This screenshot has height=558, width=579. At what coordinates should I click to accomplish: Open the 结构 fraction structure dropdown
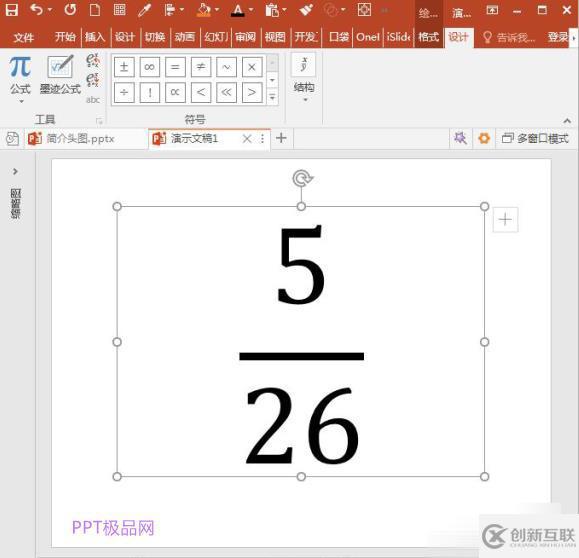(304, 78)
